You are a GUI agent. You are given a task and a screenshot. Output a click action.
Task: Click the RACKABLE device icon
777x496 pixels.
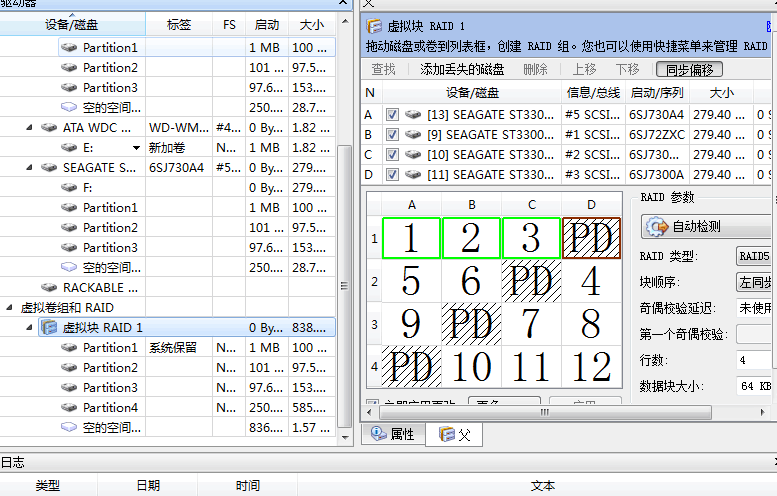[x=49, y=288]
